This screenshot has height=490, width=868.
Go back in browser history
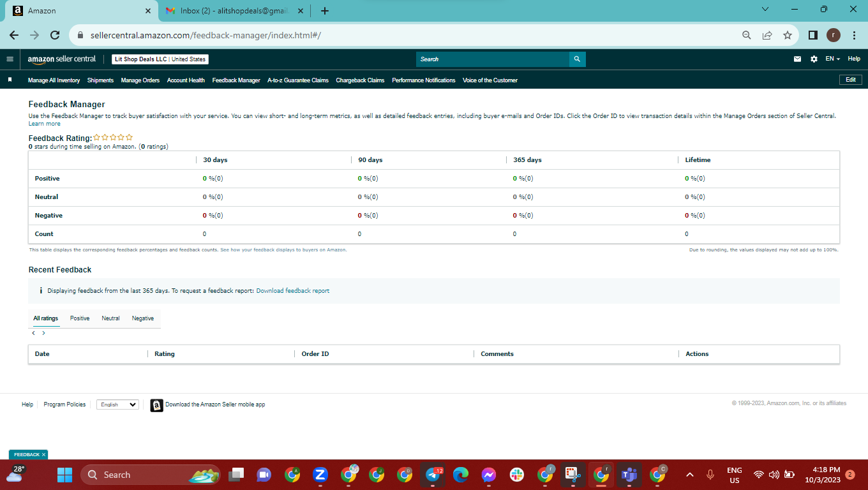coord(14,36)
